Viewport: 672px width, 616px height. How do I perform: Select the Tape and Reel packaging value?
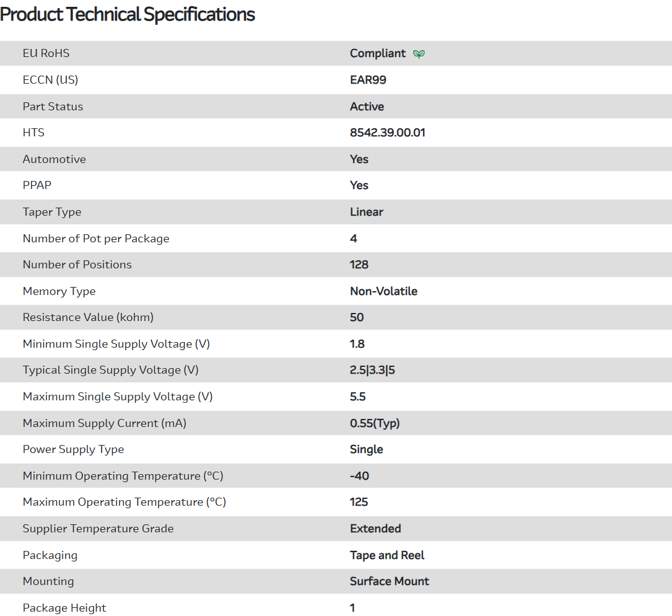click(387, 555)
